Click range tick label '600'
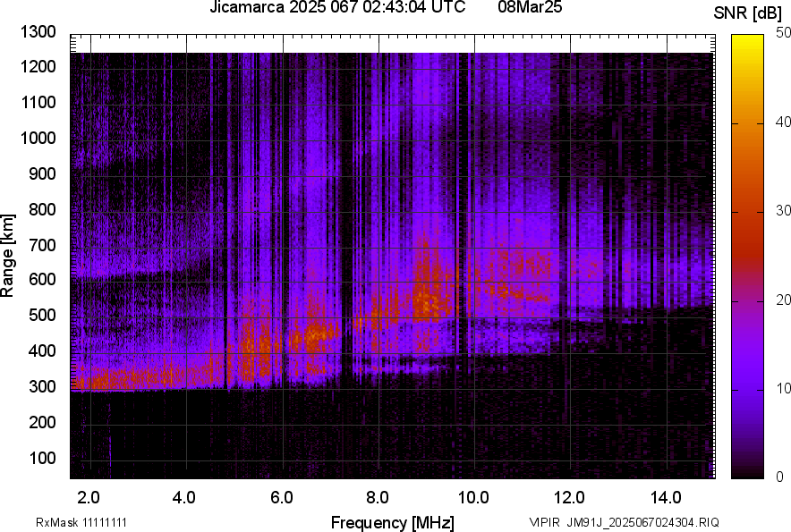 click(x=42, y=279)
